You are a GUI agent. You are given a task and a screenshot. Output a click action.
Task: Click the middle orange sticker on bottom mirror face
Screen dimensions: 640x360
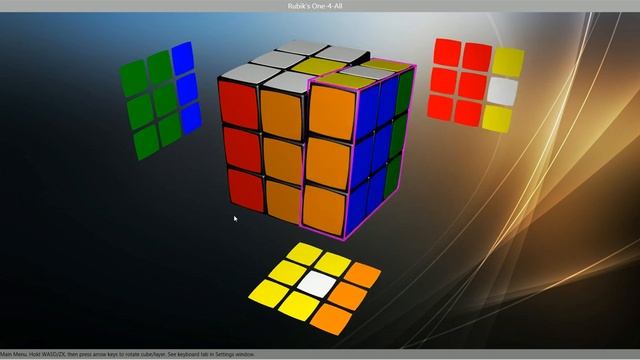click(347, 296)
